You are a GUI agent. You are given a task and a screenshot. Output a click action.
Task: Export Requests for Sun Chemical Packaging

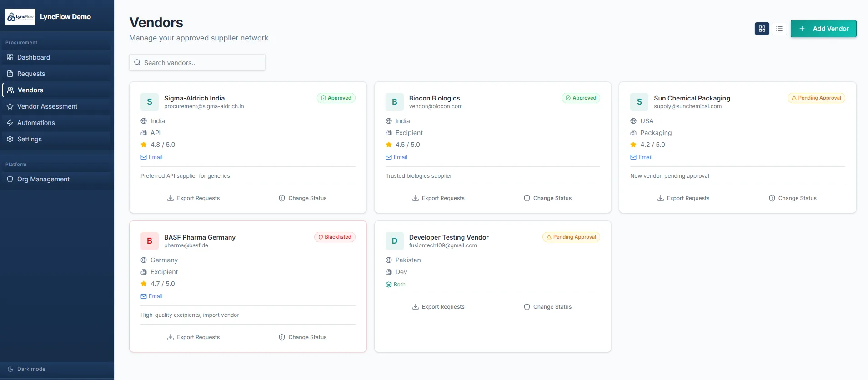683,198
